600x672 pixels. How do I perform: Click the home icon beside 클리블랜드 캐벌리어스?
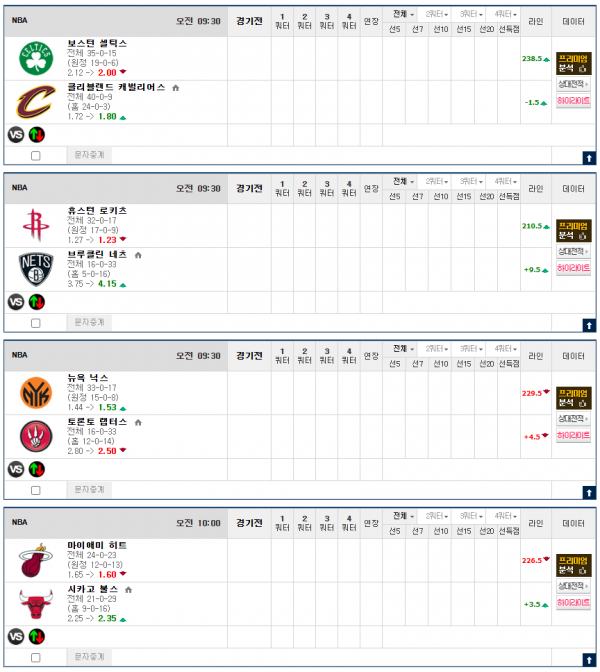(175, 88)
